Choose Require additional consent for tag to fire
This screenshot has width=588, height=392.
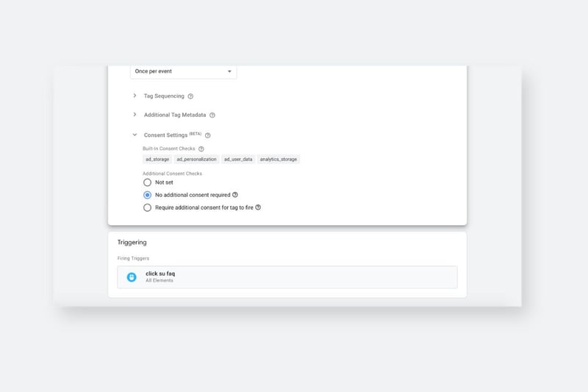[148, 207]
